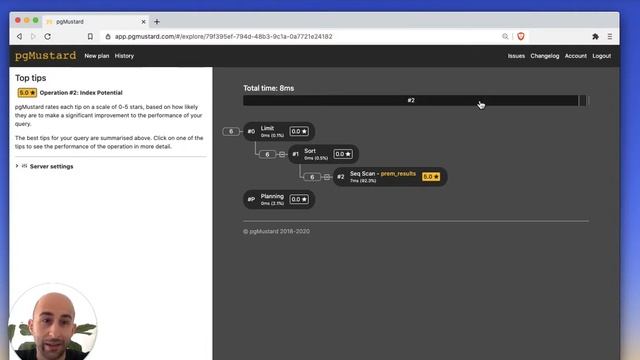
Task: Select the #1 Sort node
Action: (x=323, y=154)
